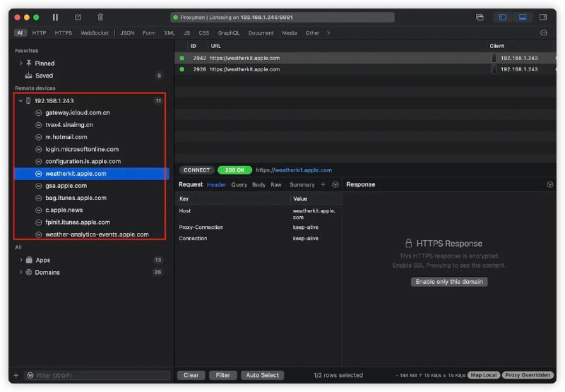This screenshot has width=565, height=392.
Task: Select weatherkit.apple.com in sidebar
Action: (x=92, y=174)
